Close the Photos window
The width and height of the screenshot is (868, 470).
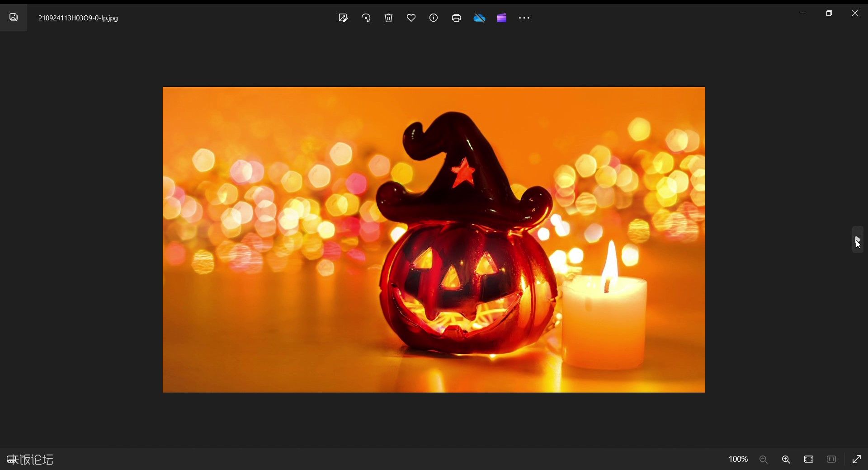click(x=855, y=13)
